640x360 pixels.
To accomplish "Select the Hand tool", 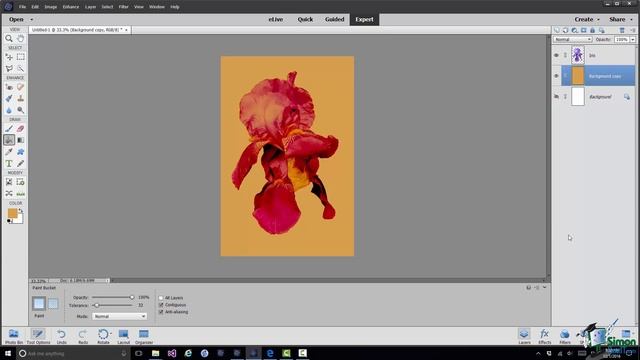I will (20, 38).
